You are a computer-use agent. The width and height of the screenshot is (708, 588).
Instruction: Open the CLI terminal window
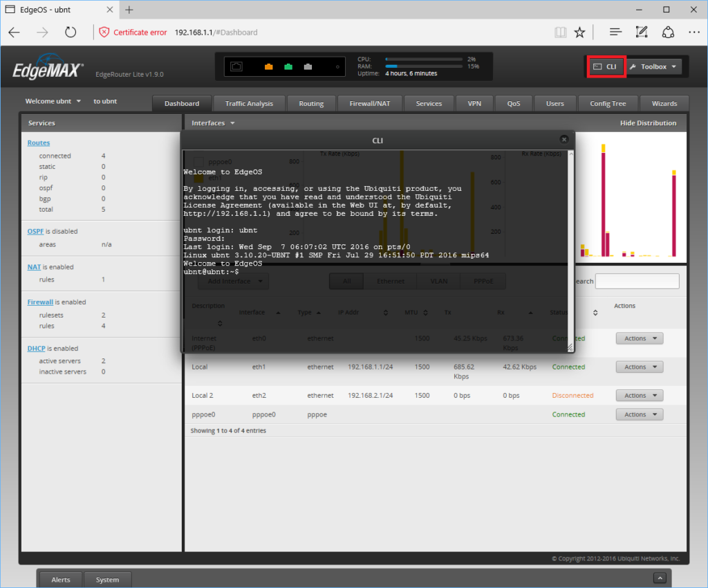click(606, 66)
